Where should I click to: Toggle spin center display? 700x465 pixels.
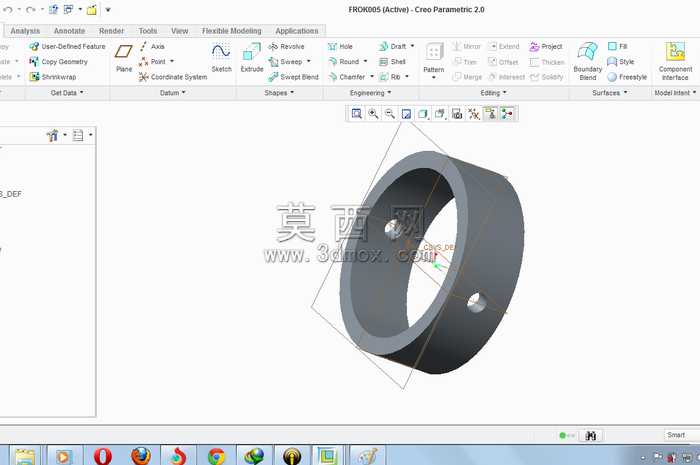pyautogui.click(x=507, y=114)
